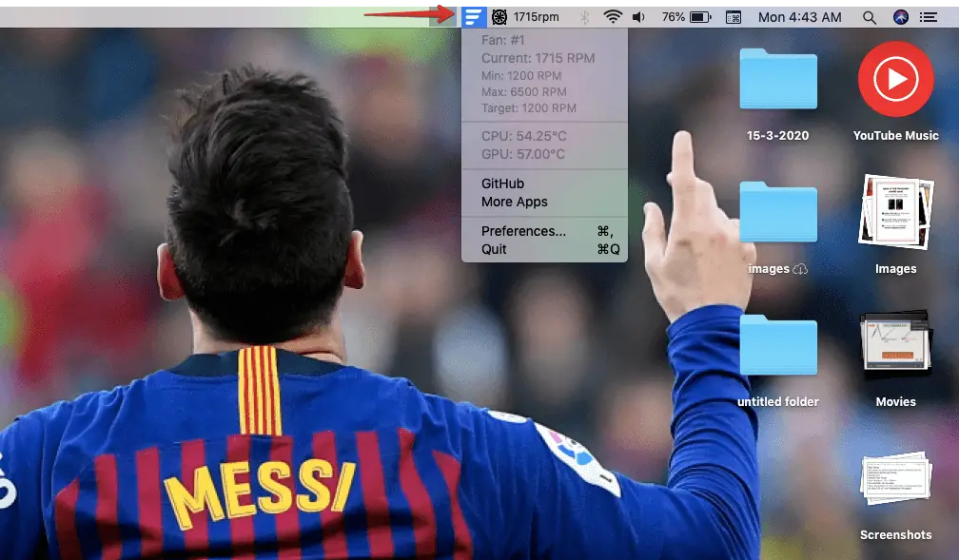Open Notification Center
The image size is (959, 560).
tap(929, 17)
